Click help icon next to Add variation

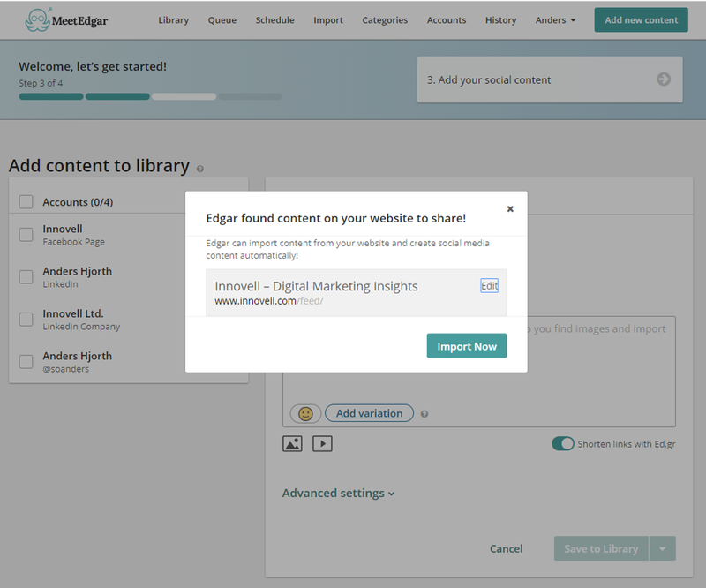(424, 414)
